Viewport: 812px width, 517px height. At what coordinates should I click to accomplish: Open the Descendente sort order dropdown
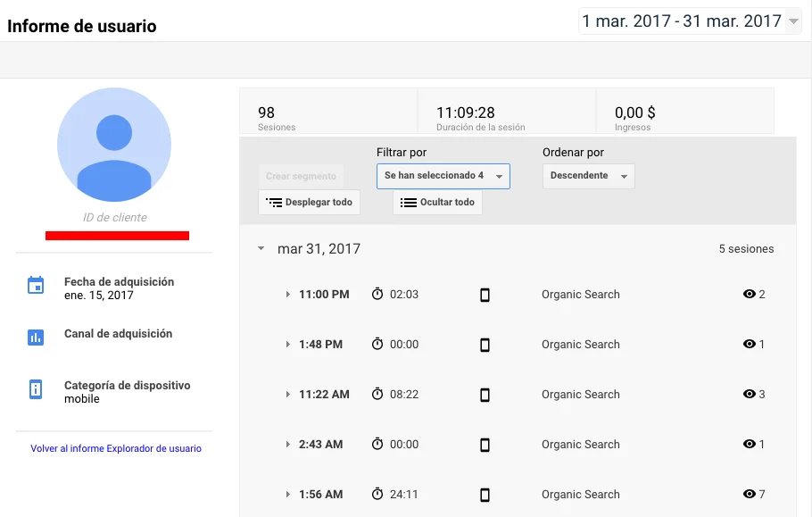point(588,176)
